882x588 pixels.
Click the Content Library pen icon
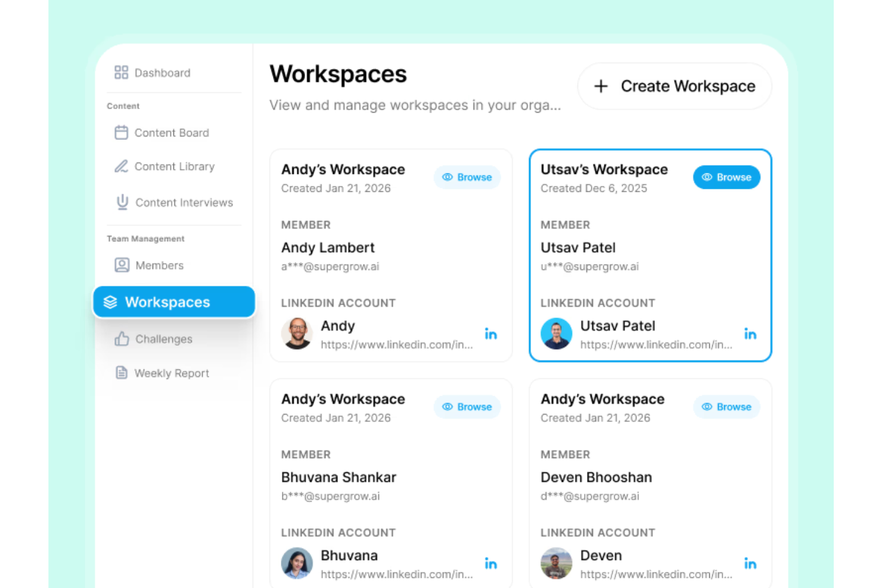(x=121, y=166)
